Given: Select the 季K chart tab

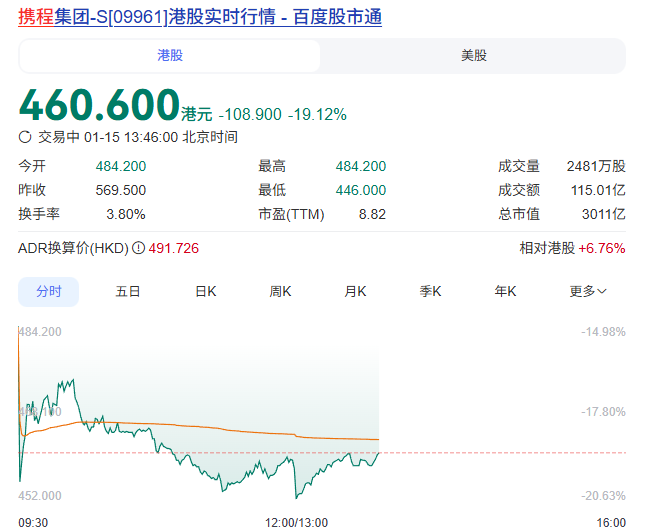Looking at the screenshot, I should tap(431, 292).
